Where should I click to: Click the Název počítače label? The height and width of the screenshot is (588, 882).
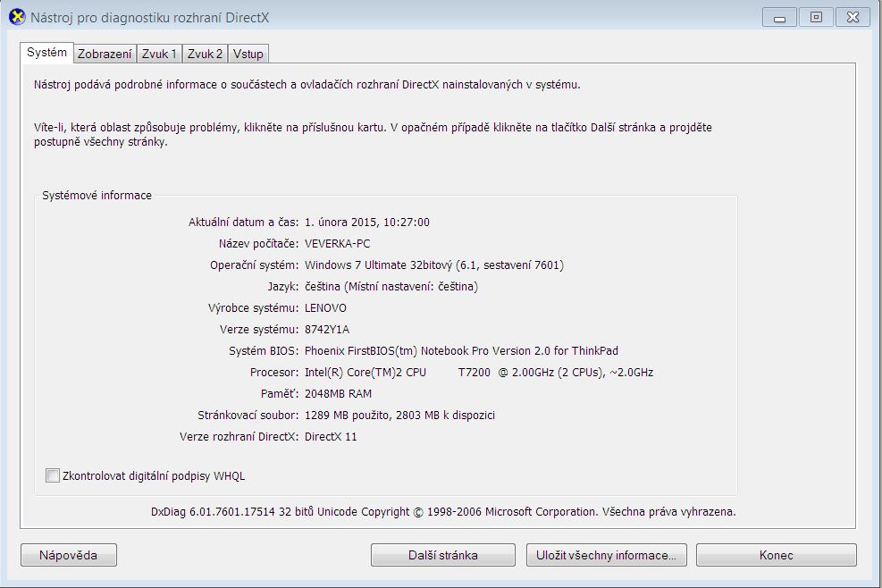pyautogui.click(x=258, y=244)
